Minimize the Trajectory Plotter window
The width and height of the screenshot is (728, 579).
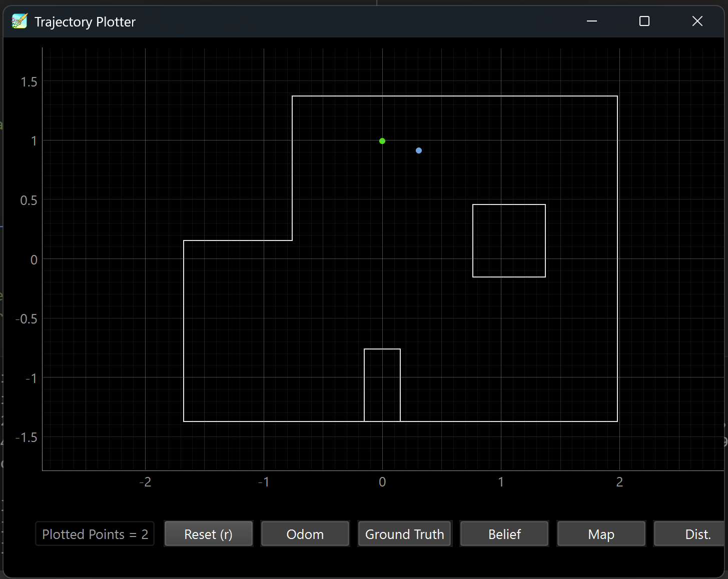(592, 21)
